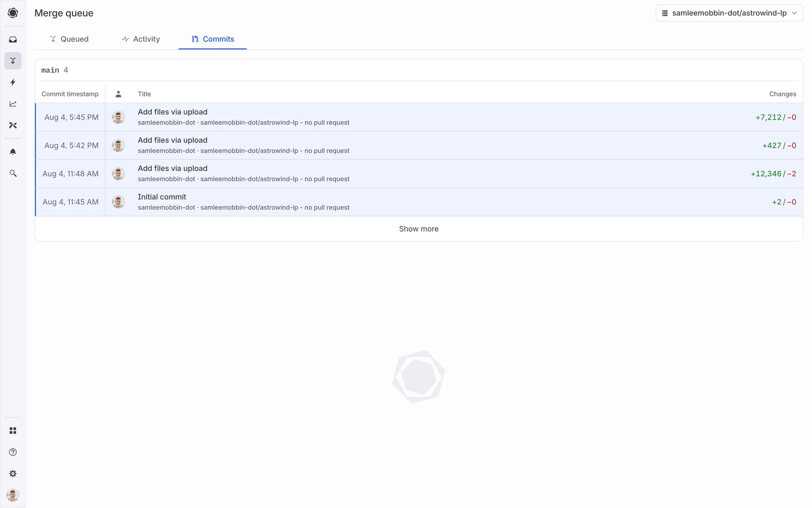Image resolution: width=812 pixels, height=508 pixels.
Task: Switch to the Activity tab
Action: [x=141, y=39]
